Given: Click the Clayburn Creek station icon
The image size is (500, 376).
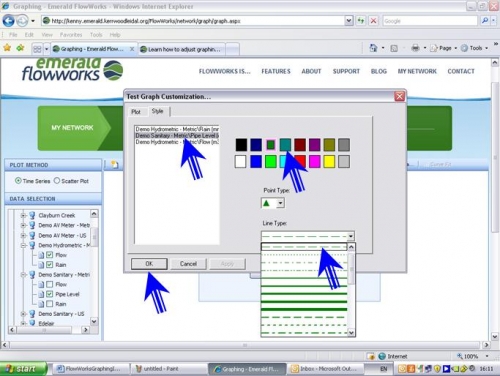Looking at the screenshot, I should coord(32,215).
